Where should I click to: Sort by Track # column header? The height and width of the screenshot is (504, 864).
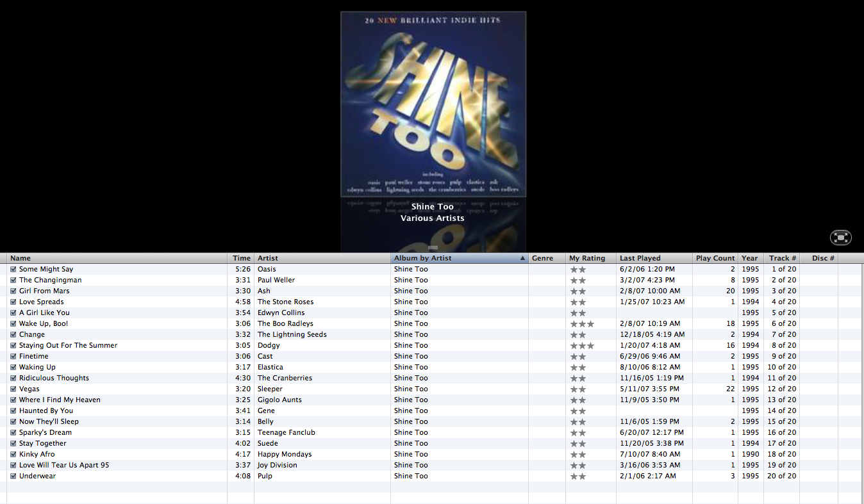click(x=781, y=258)
